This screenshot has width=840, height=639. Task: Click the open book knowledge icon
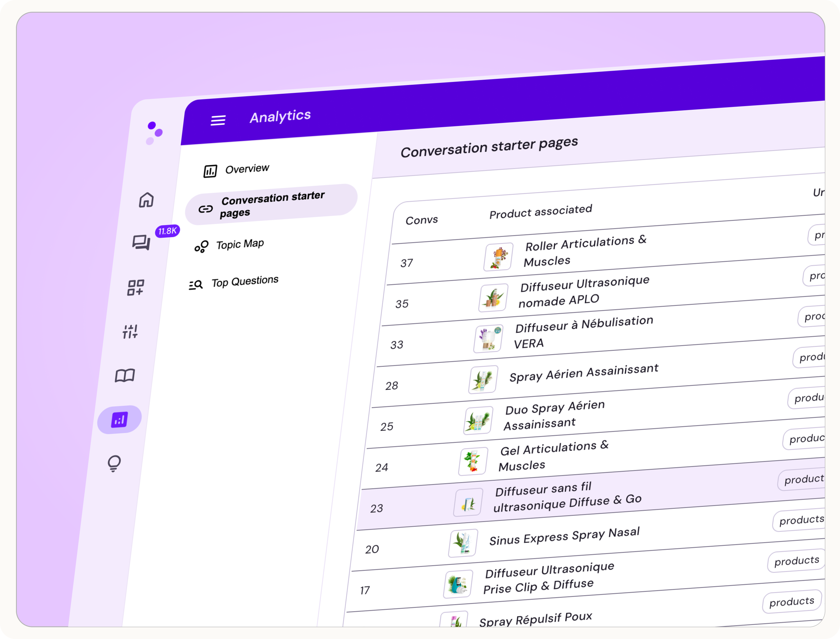point(125,376)
